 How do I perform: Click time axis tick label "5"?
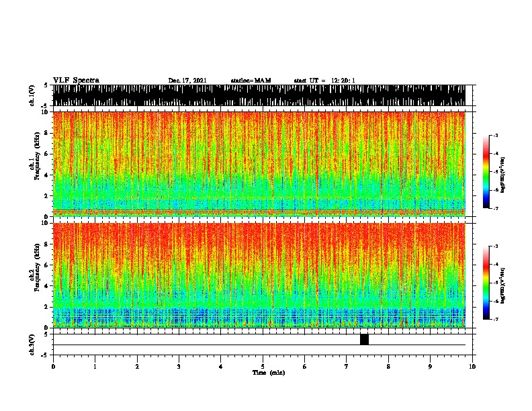coord(263,366)
